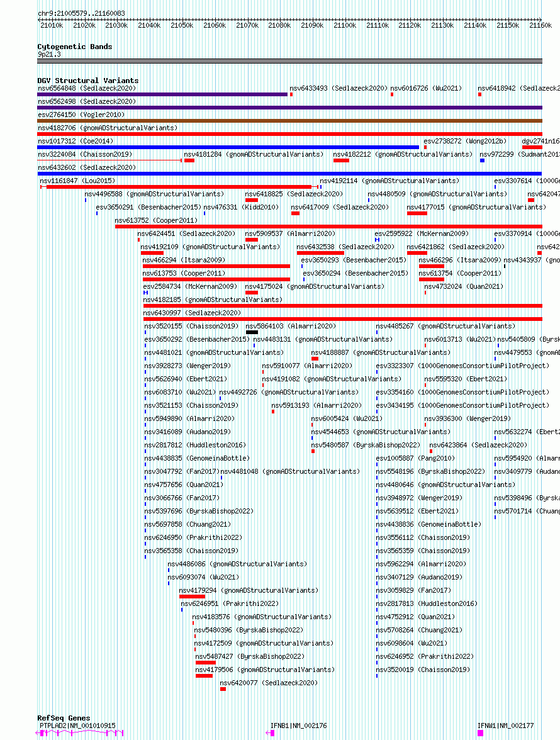Click the nsv4732024 (Quan2021) label
560x740 pixels.
[464, 286]
